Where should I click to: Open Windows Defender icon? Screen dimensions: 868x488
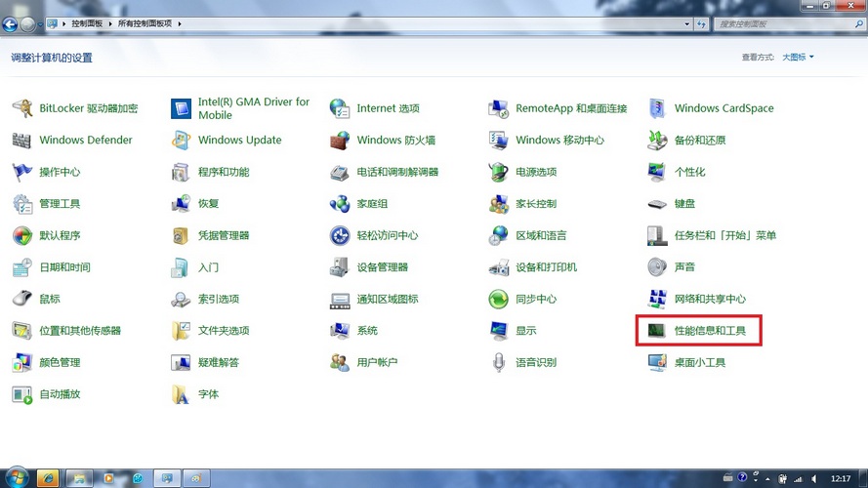click(x=22, y=140)
